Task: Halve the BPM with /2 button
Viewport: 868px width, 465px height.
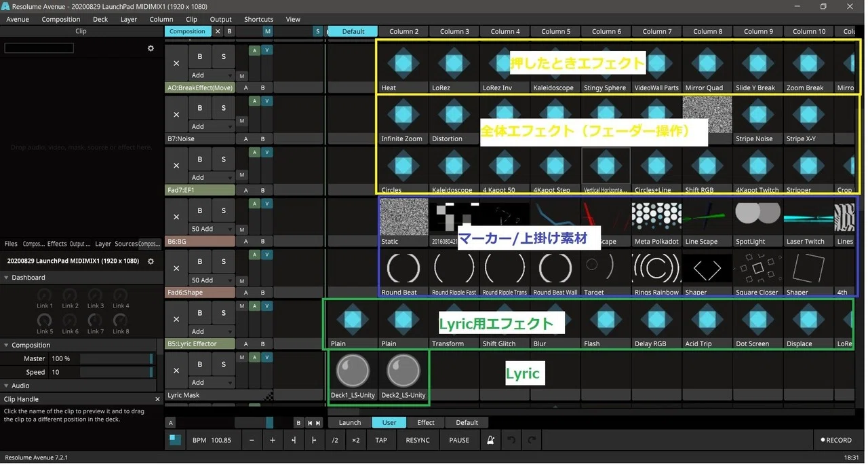Action: click(335, 440)
